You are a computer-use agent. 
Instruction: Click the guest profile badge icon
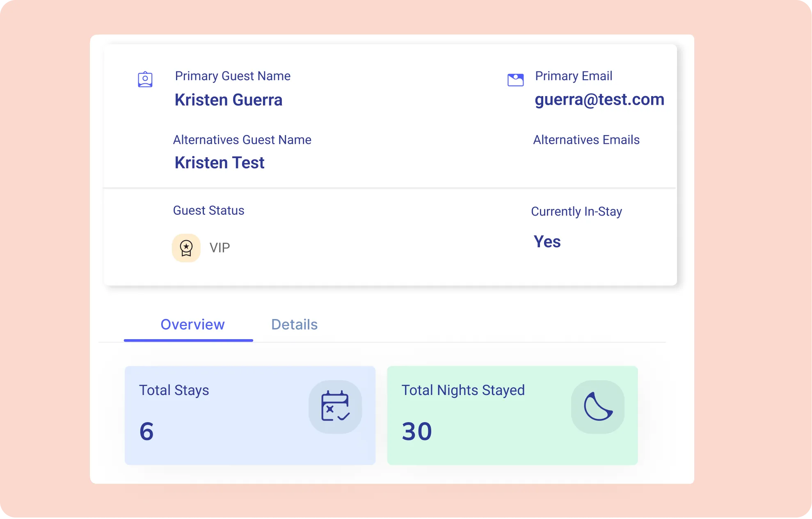pyautogui.click(x=145, y=79)
